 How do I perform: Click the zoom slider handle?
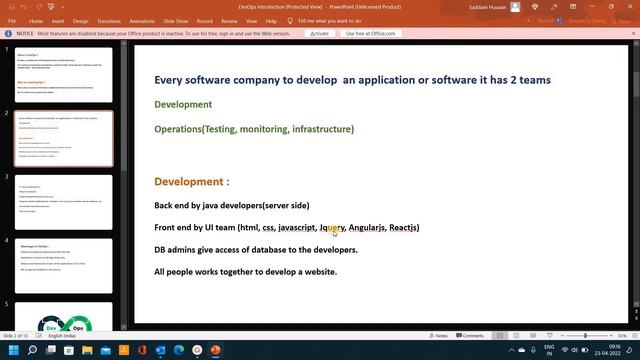pyautogui.click(x=585, y=336)
